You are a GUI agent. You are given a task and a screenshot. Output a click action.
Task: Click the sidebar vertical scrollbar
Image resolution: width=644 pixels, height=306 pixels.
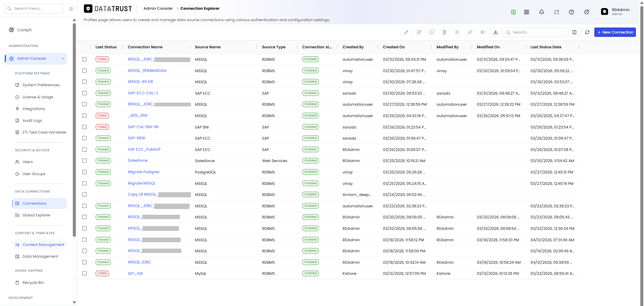[x=74, y=129]
